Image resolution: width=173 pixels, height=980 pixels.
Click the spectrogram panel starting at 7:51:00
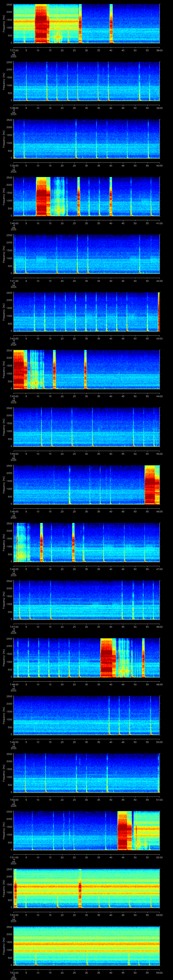pos(87,831)
